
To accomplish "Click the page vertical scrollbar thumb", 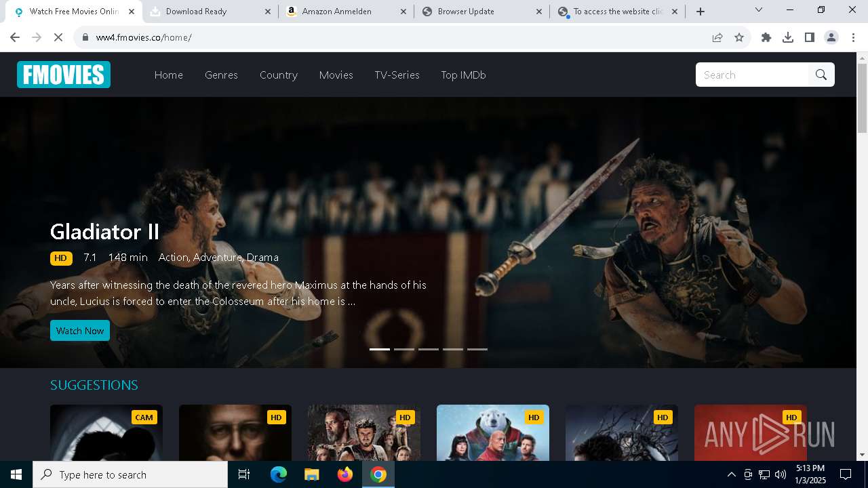I will [x=863, y=98].
